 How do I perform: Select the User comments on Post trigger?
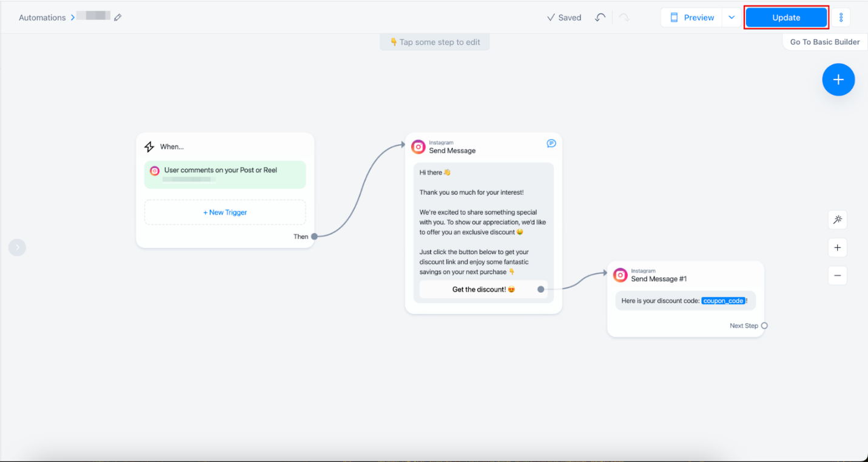point(225,174)
